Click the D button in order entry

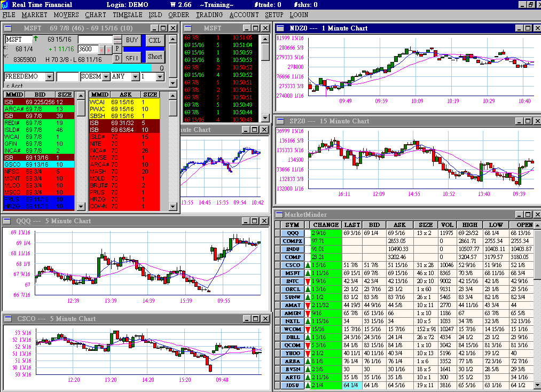point(117,58)
